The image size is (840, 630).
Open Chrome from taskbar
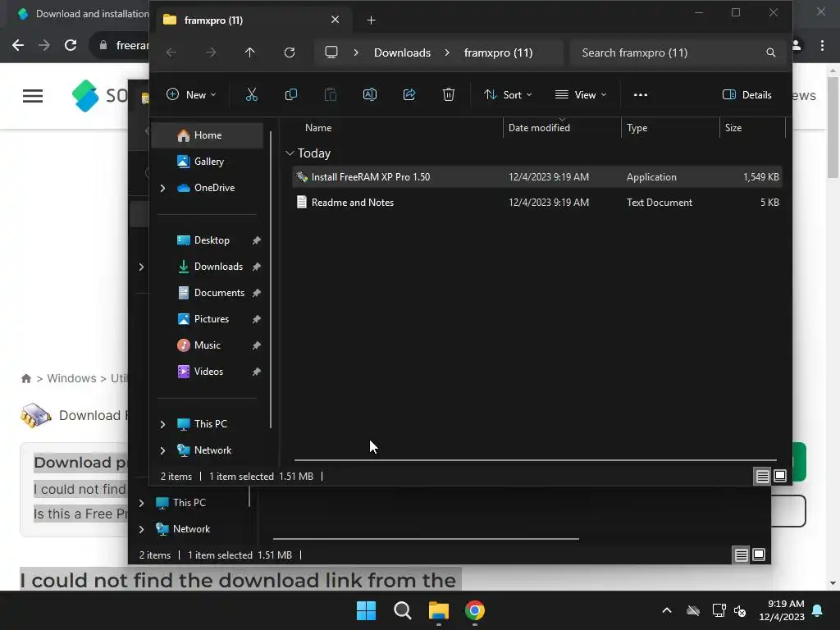[475, 610]
